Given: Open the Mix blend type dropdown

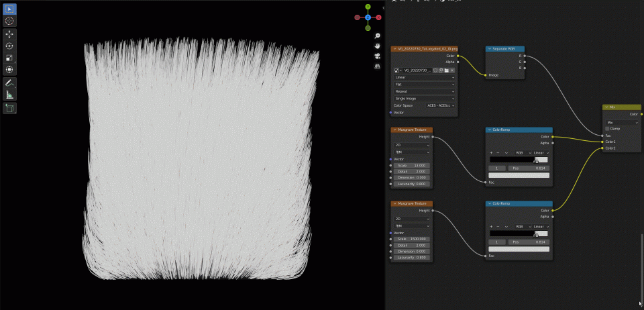Looking at the screenshot, I should point(623,122).
